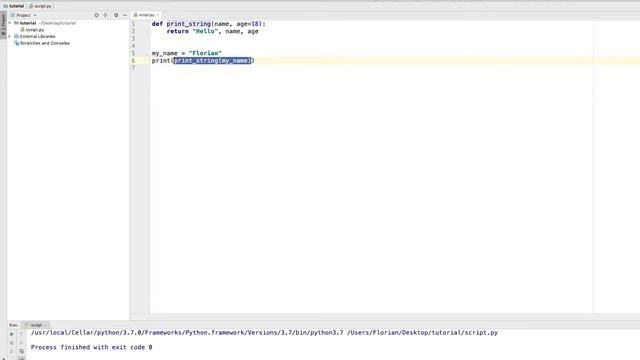Select Scratches and Consoles in the tree
Image resolution: width=640 pixels, height=360 pixels.
point(45,43)
